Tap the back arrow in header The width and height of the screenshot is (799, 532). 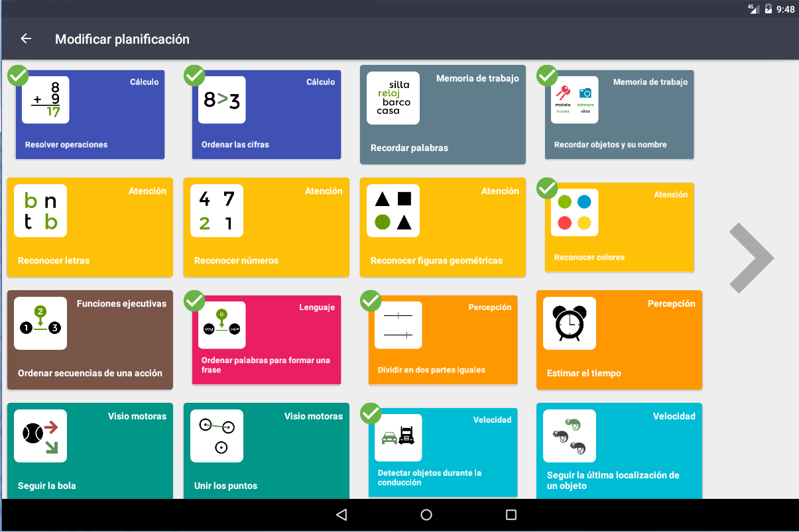(x=26, y=39)
